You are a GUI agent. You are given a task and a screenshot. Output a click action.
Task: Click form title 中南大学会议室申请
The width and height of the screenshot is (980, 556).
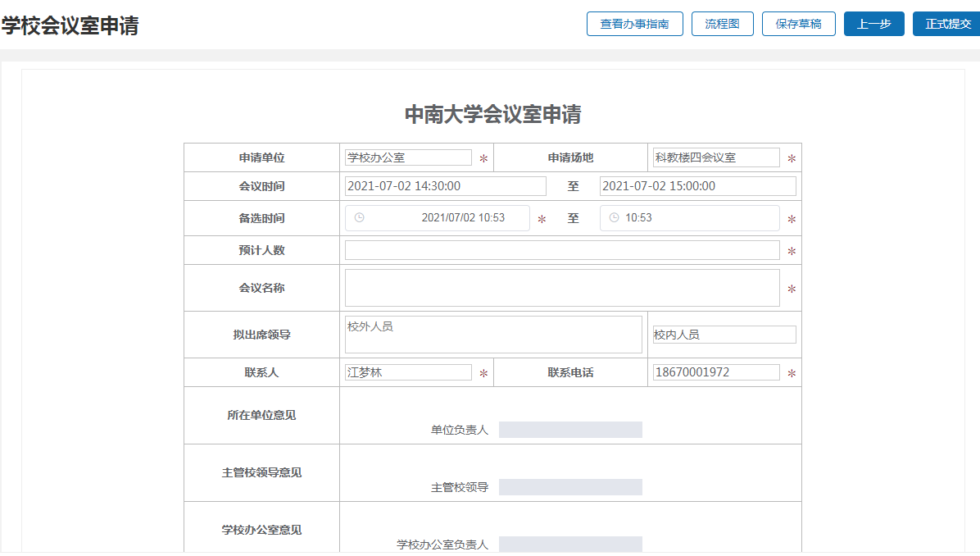click(493, 115)
